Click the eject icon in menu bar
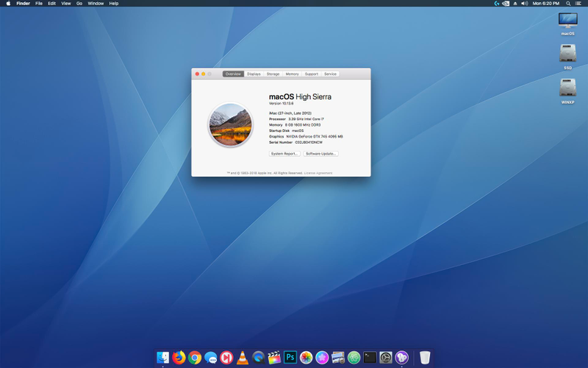The width and height of the screenshot is (588, 368). click(515, 4)
